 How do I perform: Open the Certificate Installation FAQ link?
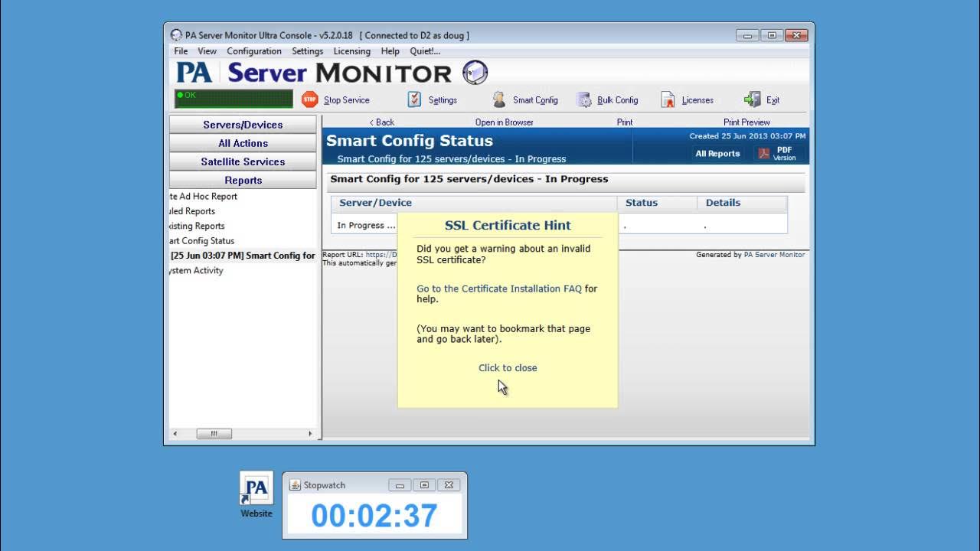499,289
